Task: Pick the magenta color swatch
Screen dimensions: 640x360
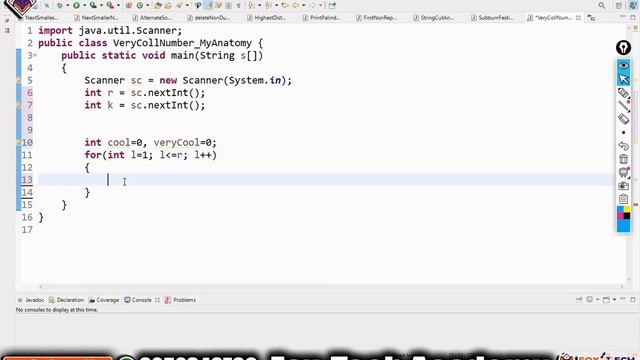Action: pyautogui.click(x=620, y=216)
